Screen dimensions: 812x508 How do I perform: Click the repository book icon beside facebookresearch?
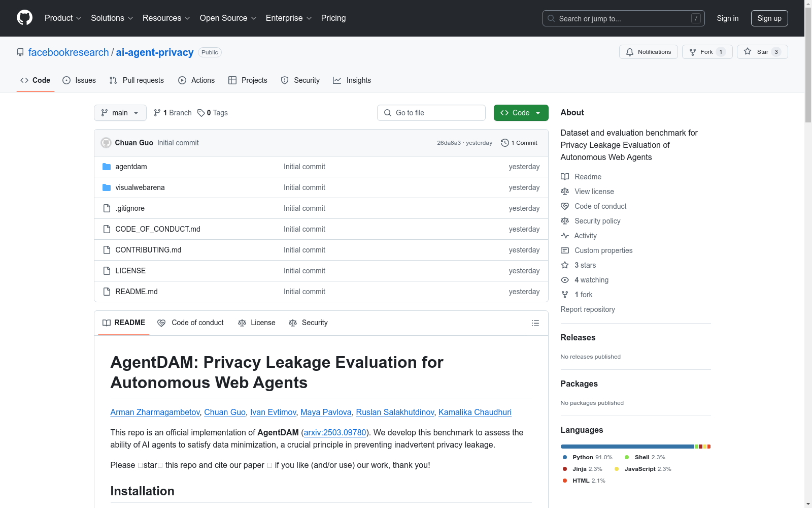(x=20, y=52)
